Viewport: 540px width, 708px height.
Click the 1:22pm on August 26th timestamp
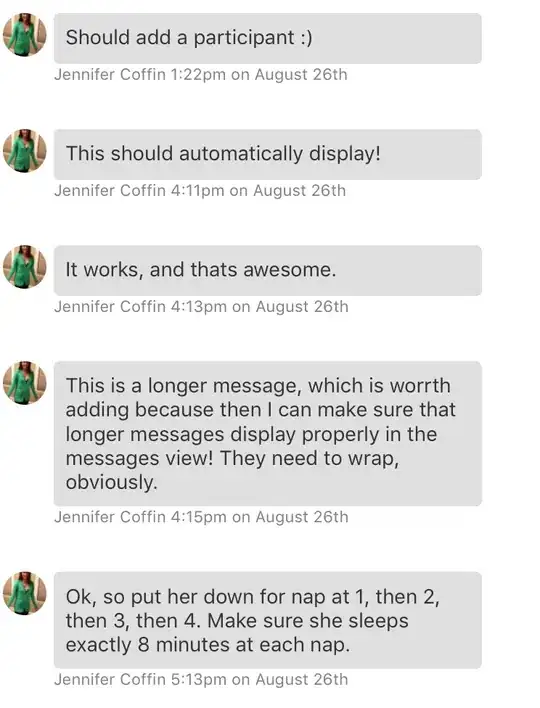(259, 75)
